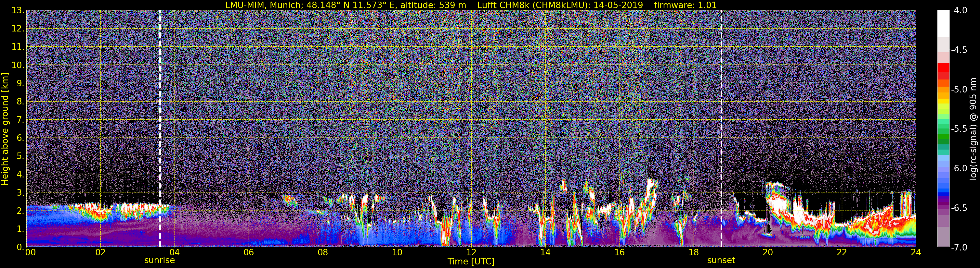
Task: Select "Lufft CHM8k (CHM8kLMU): 14-05-2019" in the title
Action: (560, 5)
